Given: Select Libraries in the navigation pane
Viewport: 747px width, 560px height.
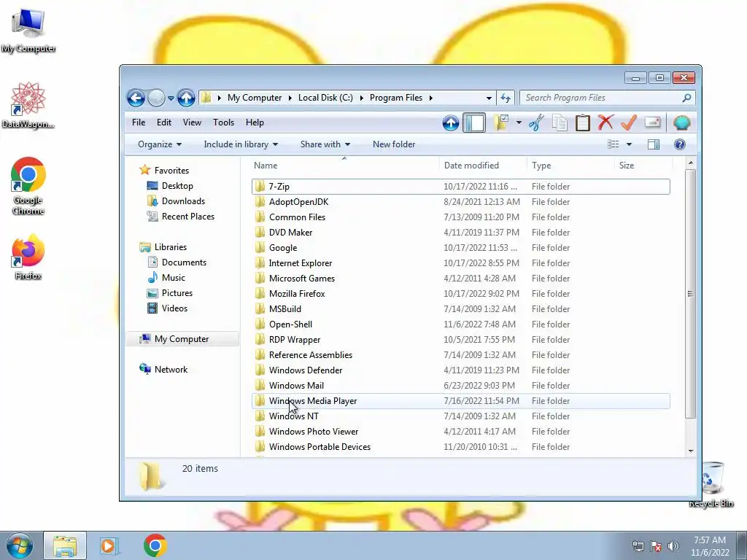Looking at the screenshot, I should [x=171, y=247].
